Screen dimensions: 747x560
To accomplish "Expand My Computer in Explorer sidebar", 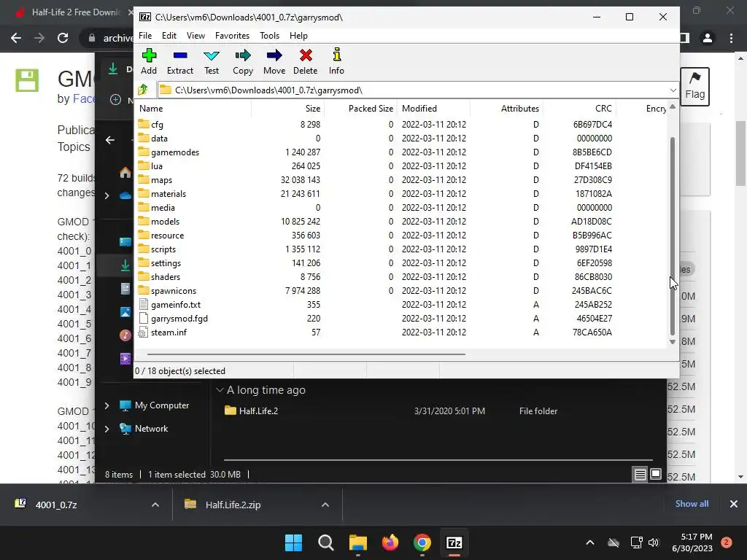I will click(x=107, y=405).
